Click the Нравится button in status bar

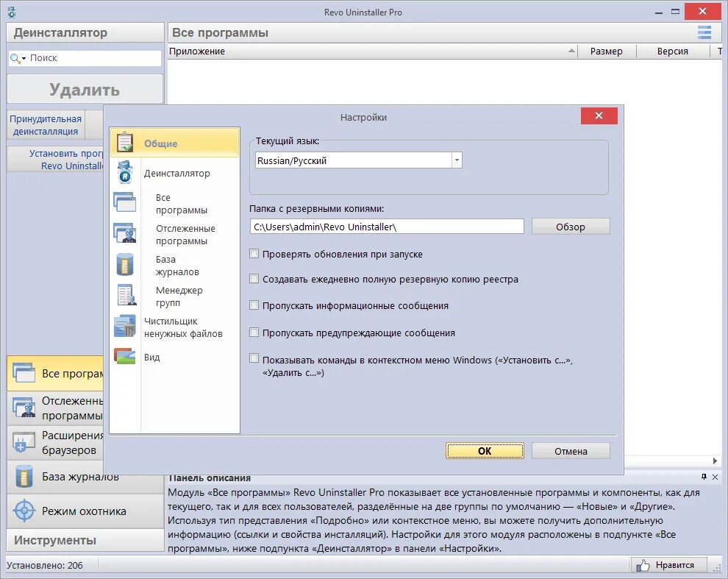click(x=668, y=565)
